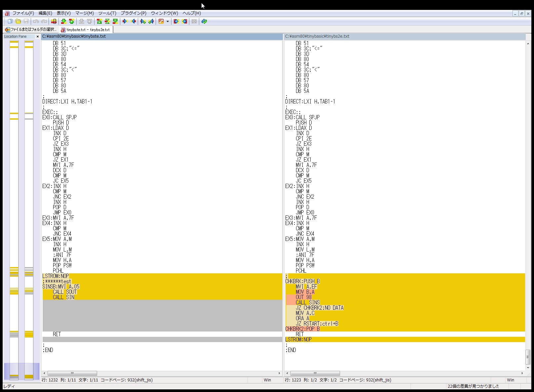Open the プラグイン(P) menu
Screen dimensions: 534x392
(x=133, y=13)
